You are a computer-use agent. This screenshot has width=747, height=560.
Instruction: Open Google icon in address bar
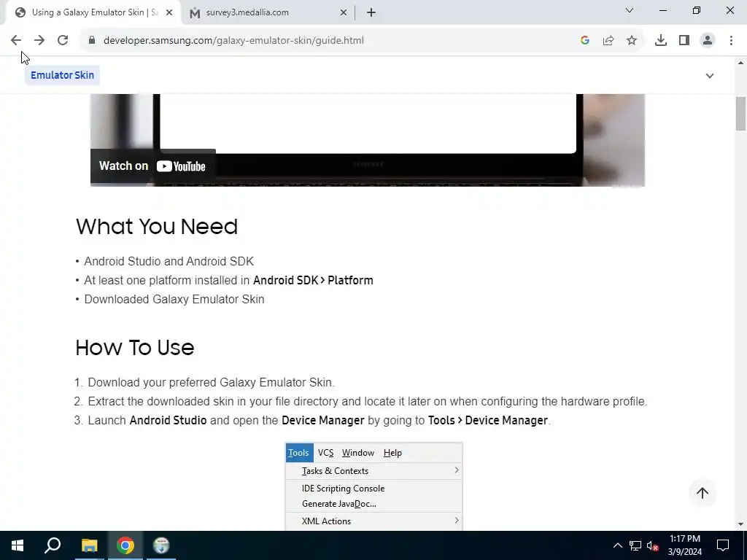pyautogui.click(x=585, y=41)
